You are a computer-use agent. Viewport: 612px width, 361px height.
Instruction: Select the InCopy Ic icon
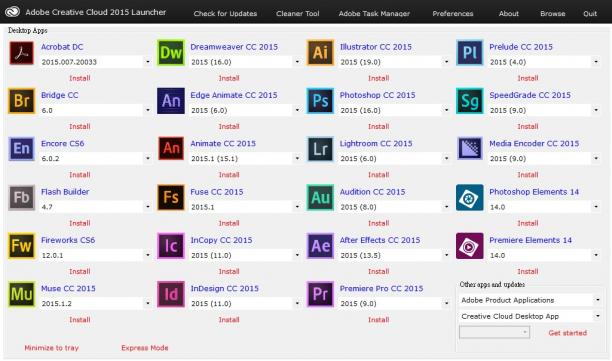[x=171, y=246]
